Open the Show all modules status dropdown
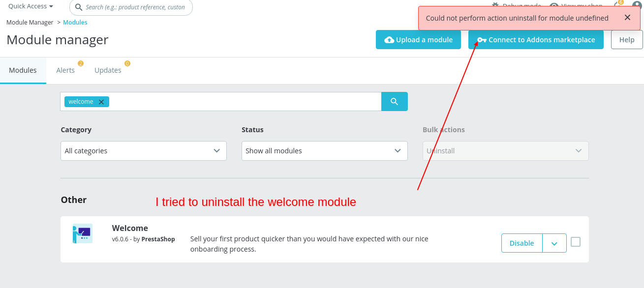644x288 pixels. [324, 151]
